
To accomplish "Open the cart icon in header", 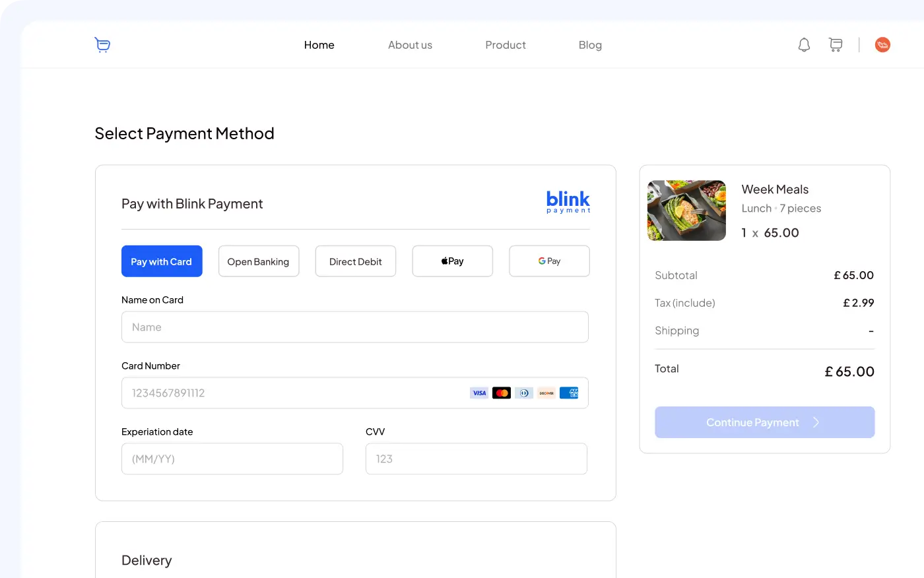I will point(836,45).
